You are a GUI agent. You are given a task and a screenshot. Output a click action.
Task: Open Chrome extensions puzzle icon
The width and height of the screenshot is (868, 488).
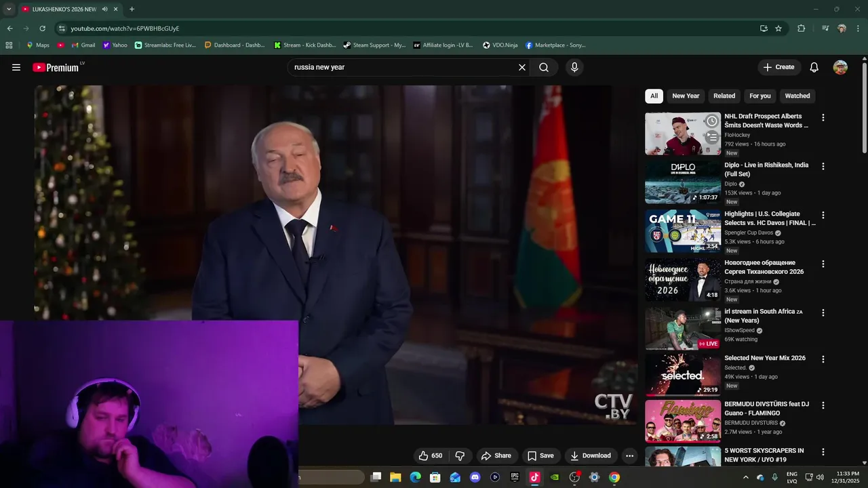click(802, 28)
